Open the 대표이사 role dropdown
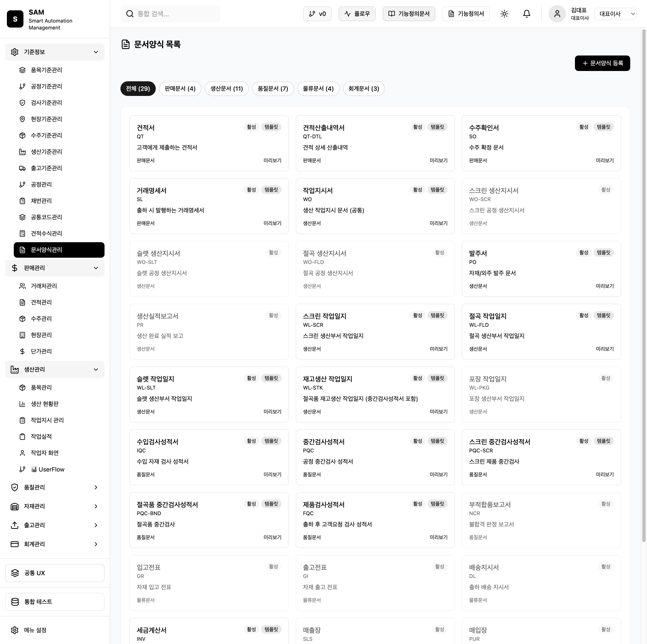The image size is (647, 644). click(615, 14)
